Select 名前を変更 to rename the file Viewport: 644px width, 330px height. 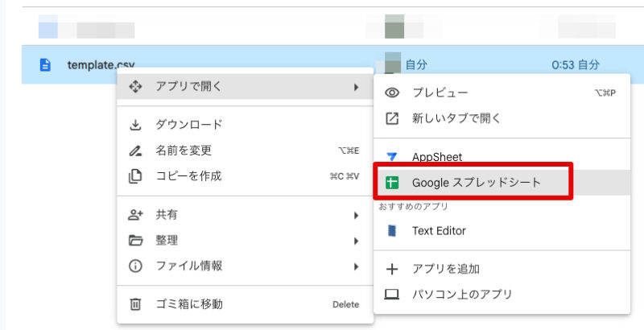[246, 151]
